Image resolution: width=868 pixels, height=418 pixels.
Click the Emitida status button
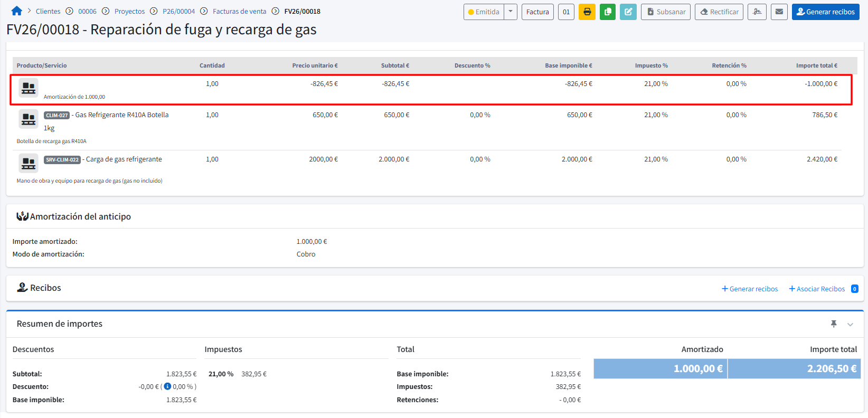[484, 12]
